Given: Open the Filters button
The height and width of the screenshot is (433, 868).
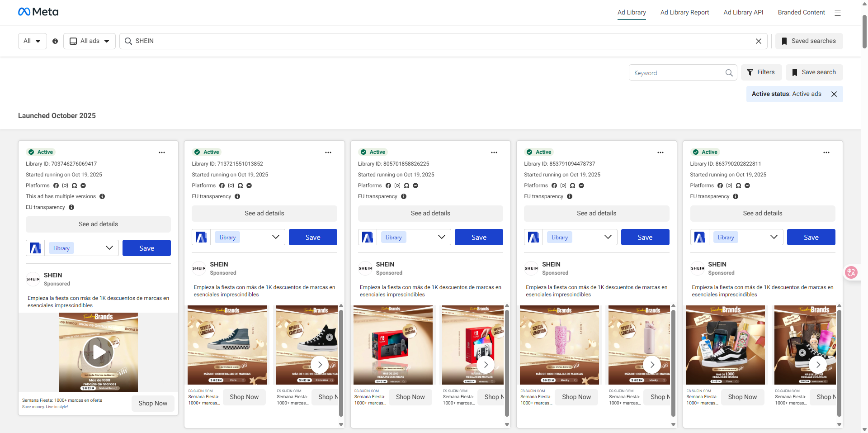Looking at the screenshot, I should click(x=761, y=72).
